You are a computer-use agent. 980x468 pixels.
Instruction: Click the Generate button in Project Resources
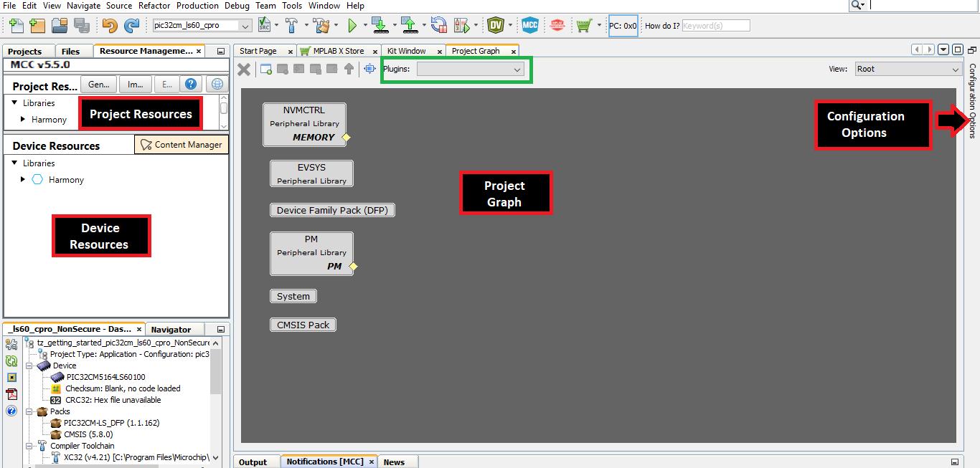[99, 84]
